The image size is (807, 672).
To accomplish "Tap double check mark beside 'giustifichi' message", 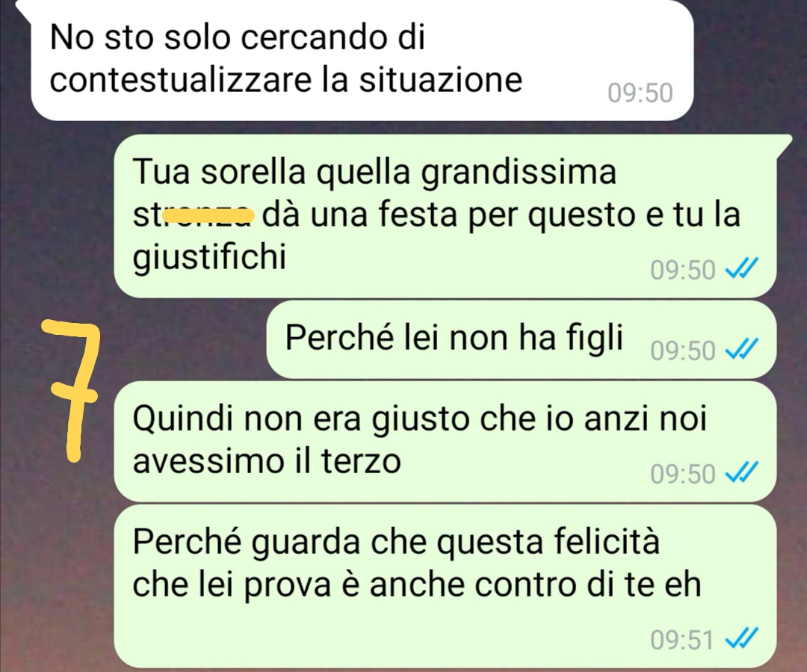I will tap(742, 269).
